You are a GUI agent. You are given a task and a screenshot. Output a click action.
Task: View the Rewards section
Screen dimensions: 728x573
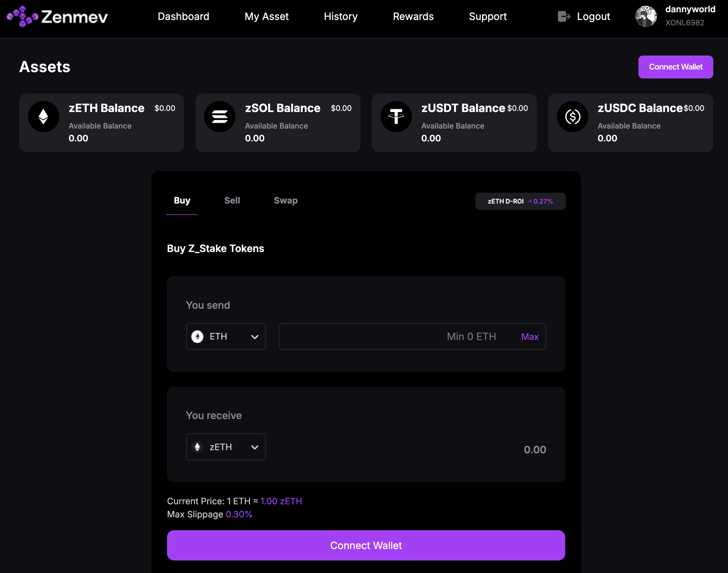click(413, 17)
